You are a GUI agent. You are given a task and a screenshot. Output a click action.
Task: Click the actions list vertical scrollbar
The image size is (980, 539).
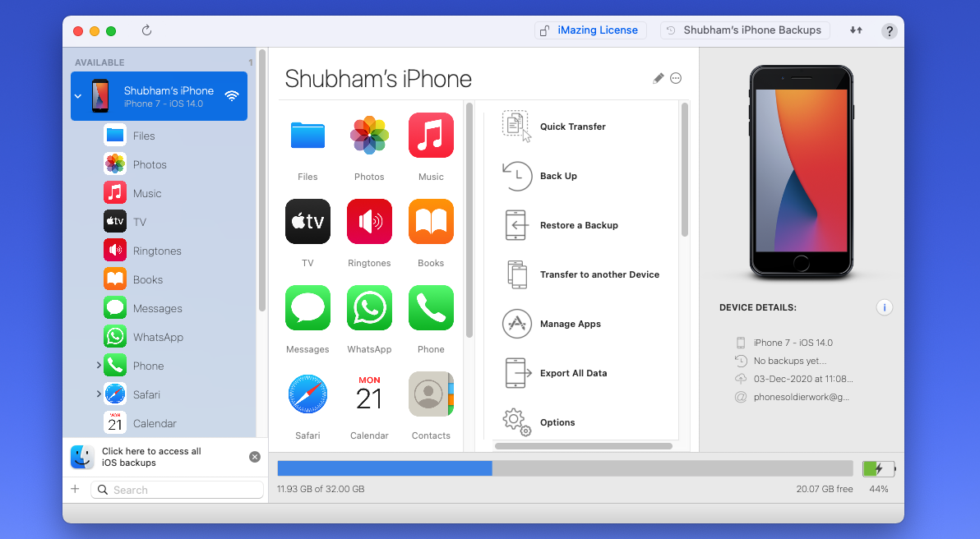pos(684,170)
